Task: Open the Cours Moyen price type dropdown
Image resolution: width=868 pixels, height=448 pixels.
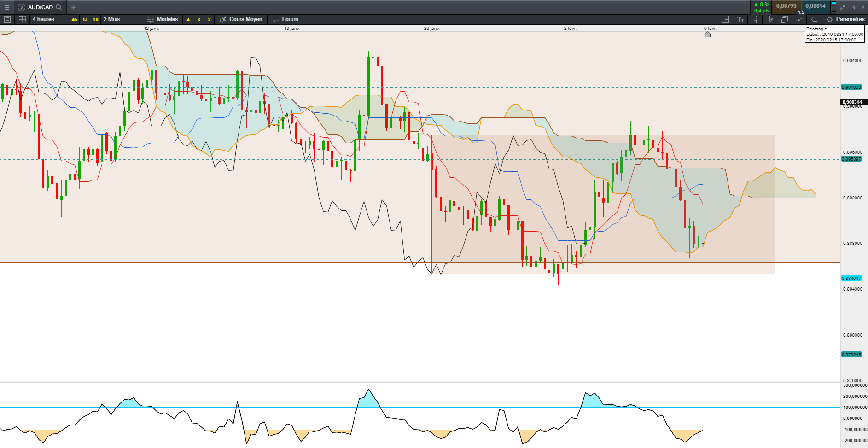Action: 241,19
